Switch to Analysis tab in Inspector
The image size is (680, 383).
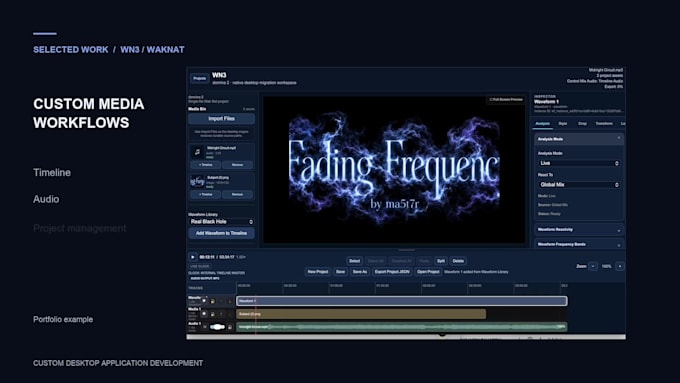point(543,124)
